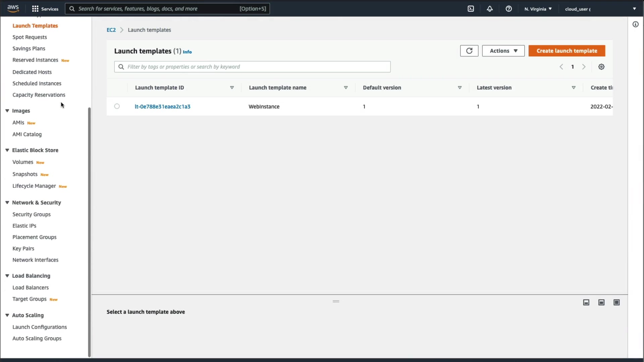This screenshot has height=362, width=644.
Task: Click Create launch template button
Action: click(567, 51)
